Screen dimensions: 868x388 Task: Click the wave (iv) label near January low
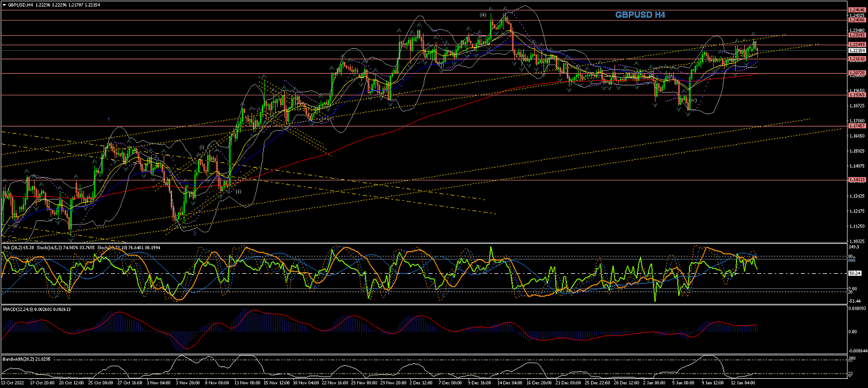click(693, 100)
